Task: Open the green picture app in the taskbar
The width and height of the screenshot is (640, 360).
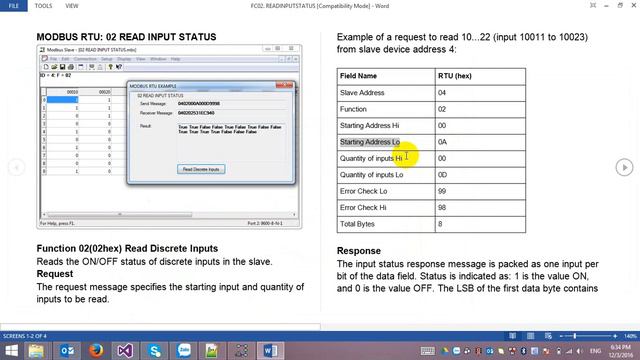Action: 212,351
